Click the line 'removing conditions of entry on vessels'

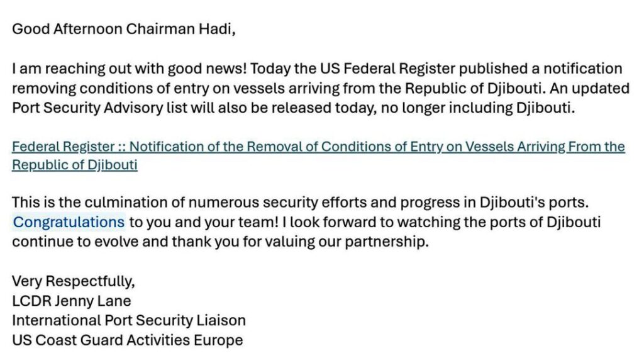click(x=320, y=88)
